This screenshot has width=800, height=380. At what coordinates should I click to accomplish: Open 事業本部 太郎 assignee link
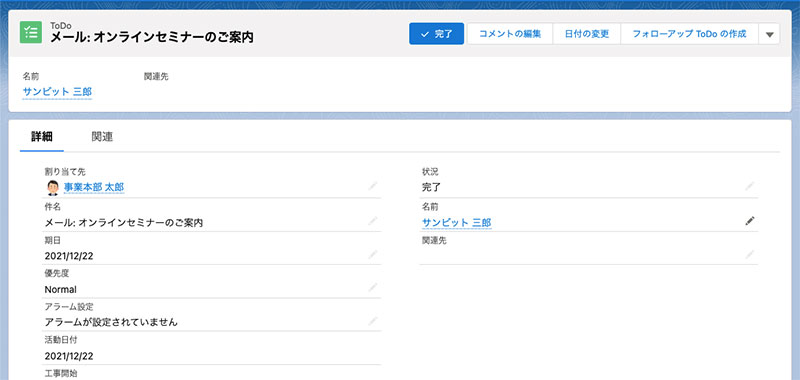tap(94, 187)
